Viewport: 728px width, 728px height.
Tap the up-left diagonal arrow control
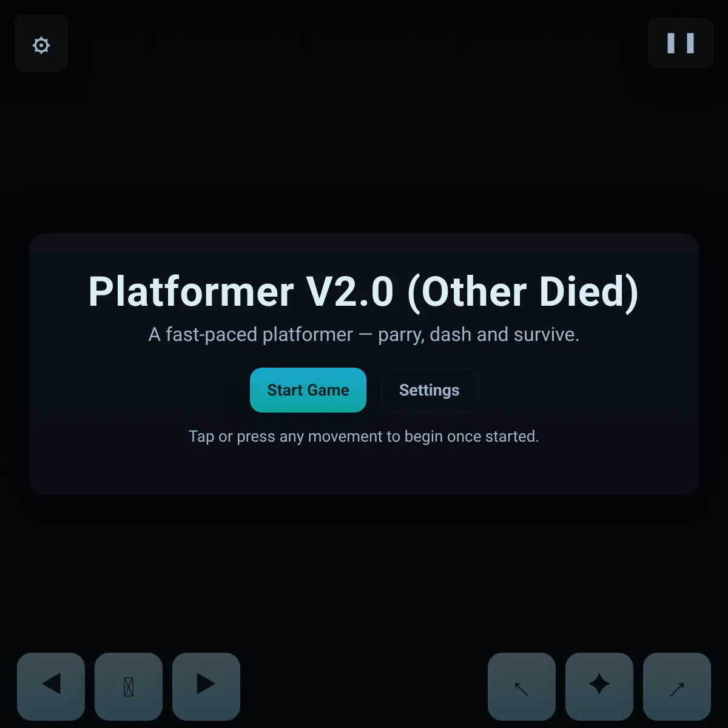[522, 687]
